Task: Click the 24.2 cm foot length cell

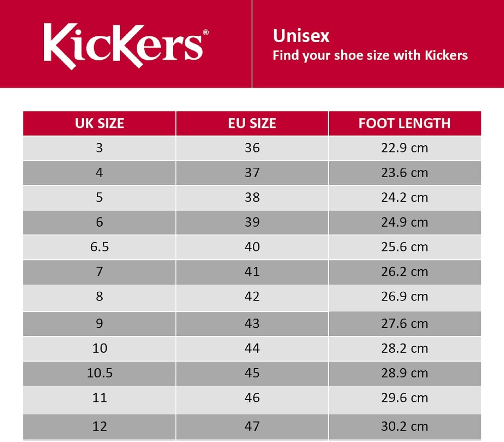Action: click(x=405, y=197)
